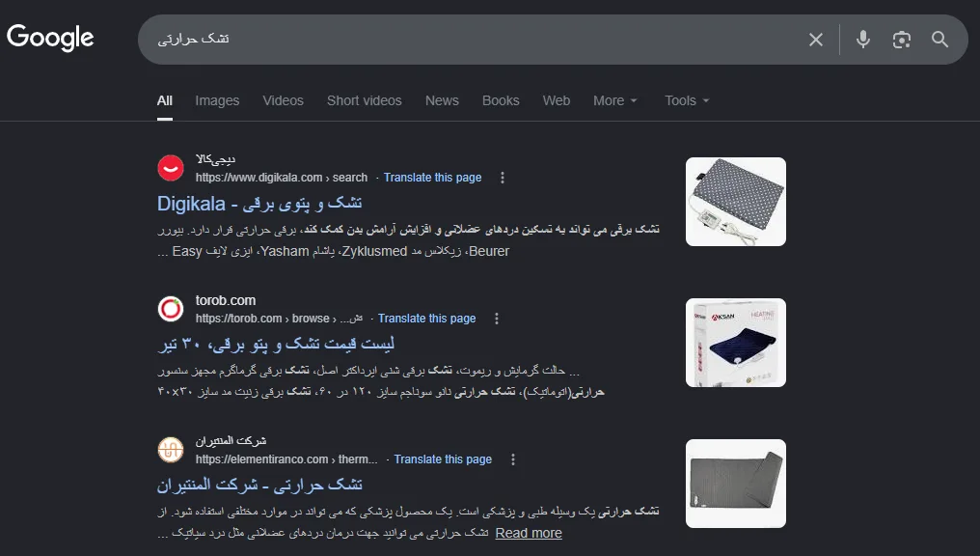
Task: Click the digikala.com URL breadcrumb
Action: coord(282,178)
